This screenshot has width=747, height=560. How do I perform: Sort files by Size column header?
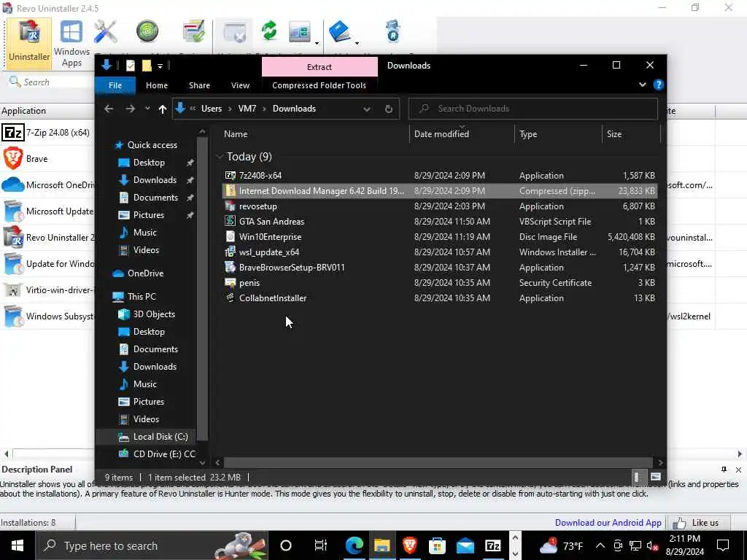point(631,134)
